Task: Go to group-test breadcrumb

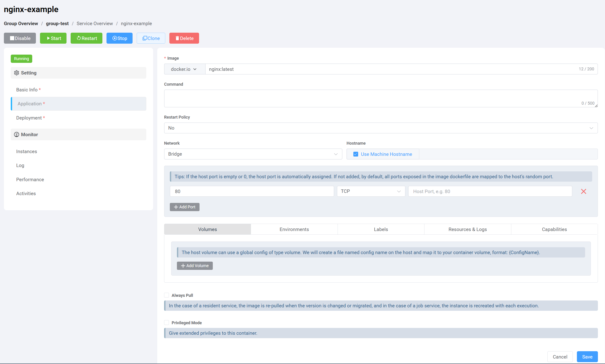Action: 57,24
